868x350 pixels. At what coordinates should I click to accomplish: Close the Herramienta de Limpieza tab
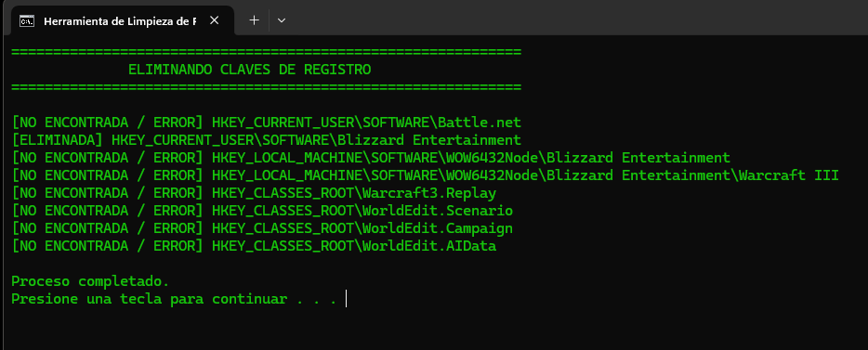coord(215,20)
